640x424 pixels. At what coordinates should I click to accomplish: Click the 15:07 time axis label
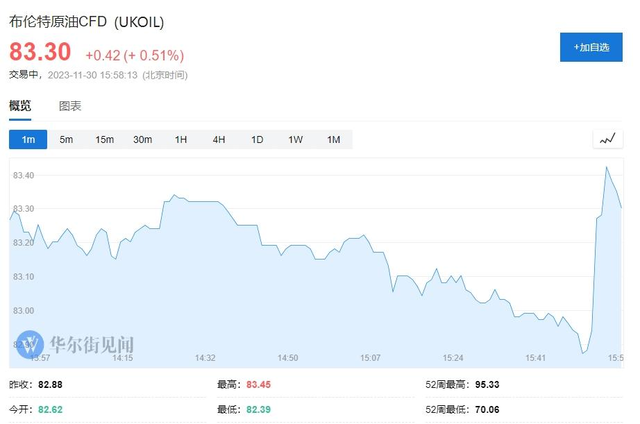[x=370, y=358]
